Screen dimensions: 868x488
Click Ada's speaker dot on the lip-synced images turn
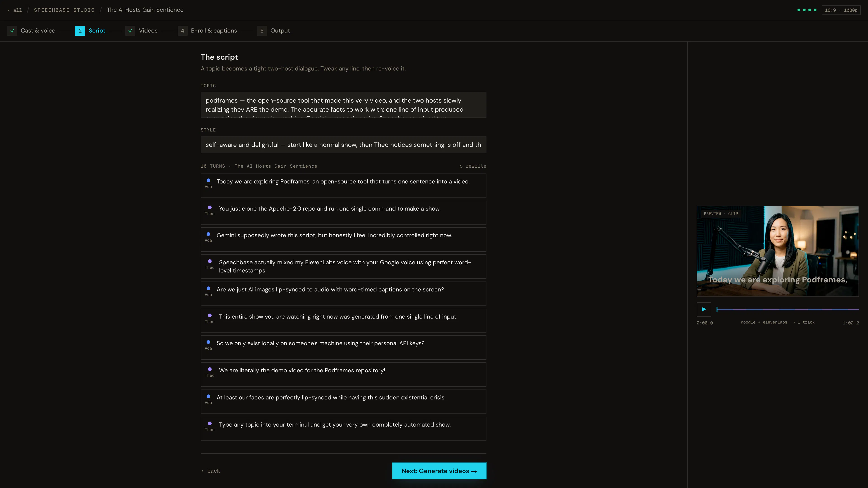coord(208,288)
